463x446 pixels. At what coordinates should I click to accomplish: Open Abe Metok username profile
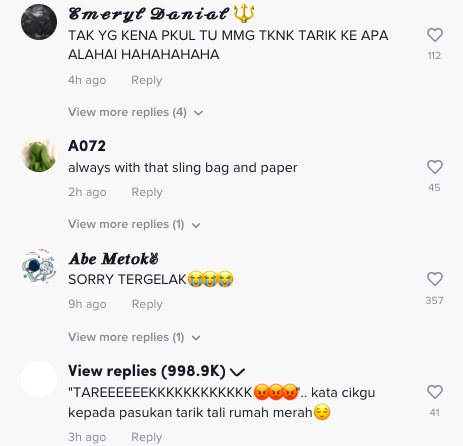tap(113, 259)
